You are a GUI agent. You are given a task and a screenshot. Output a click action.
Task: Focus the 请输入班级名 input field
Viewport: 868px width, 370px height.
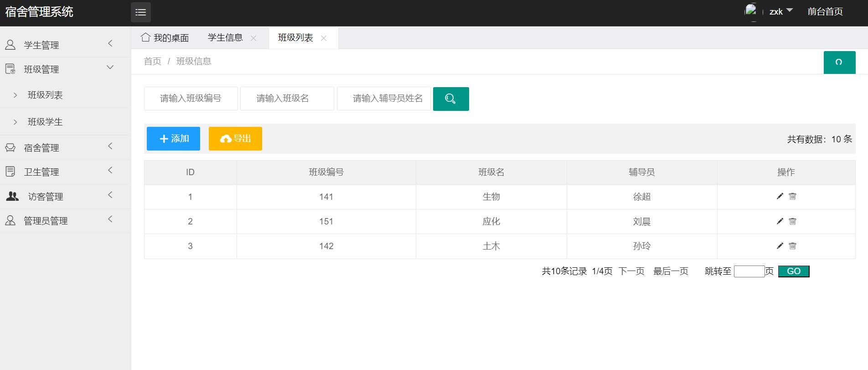tap(287, 99)
